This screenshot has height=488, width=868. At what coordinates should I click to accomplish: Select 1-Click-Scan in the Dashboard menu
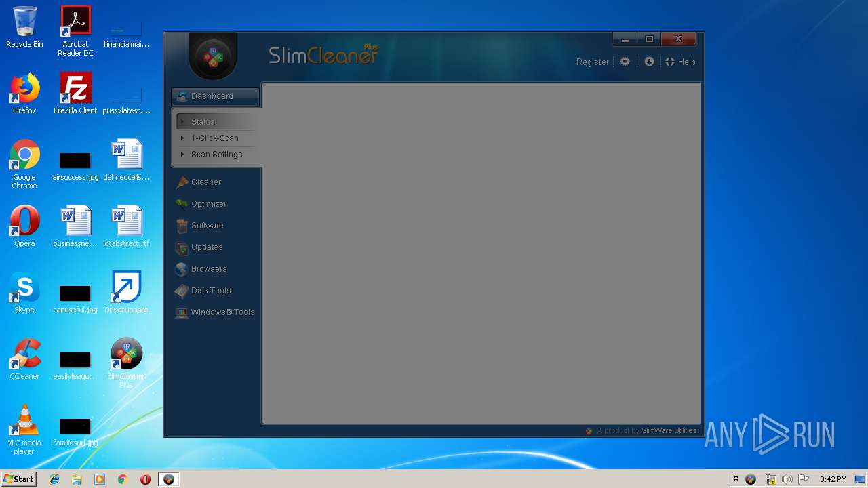[x=216, y=138]
